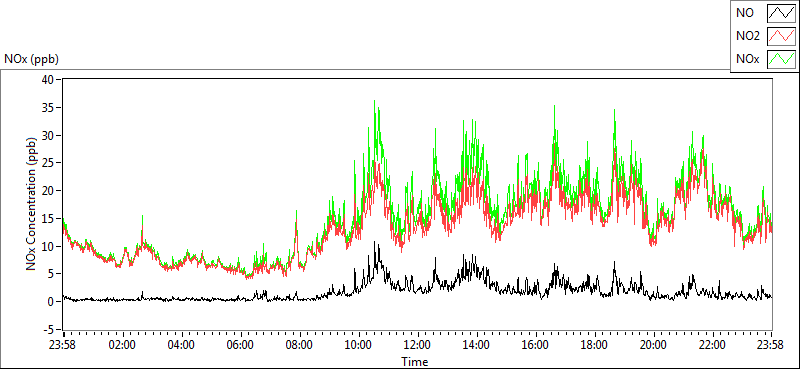Screen dimensions: 800x369
Task: Click the 35 y-axis tick label
Action: [48, 108]
